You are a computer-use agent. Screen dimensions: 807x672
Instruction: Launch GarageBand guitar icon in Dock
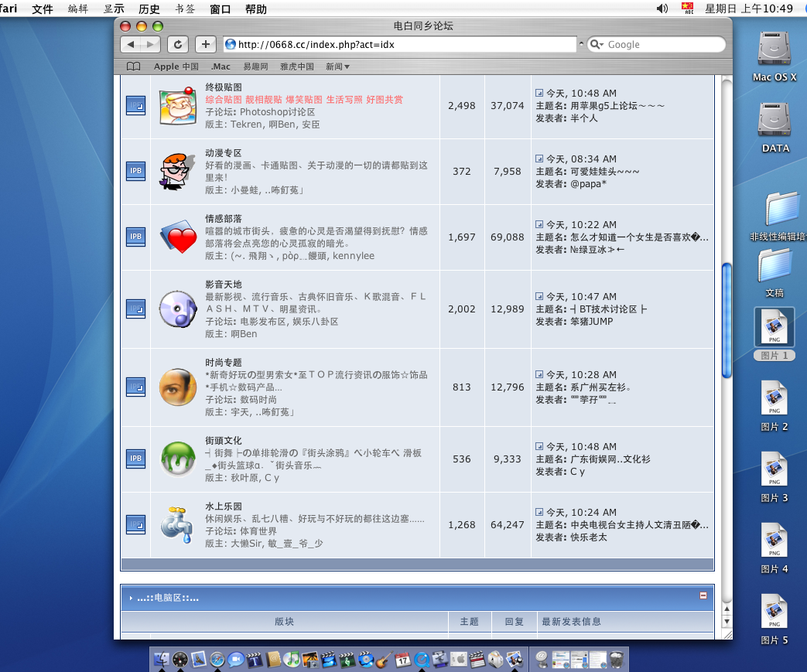[385, 660]
